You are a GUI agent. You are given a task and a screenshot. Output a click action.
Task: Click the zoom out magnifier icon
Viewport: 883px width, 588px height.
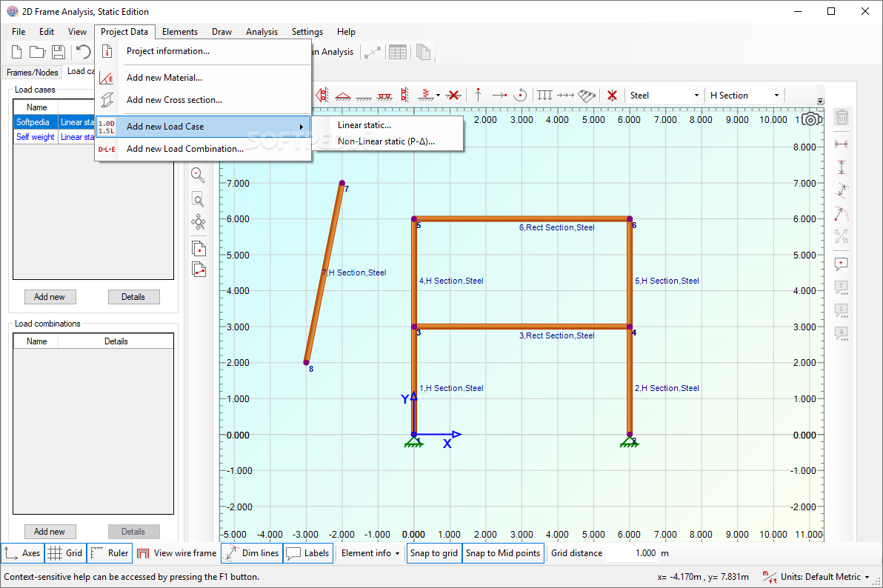198,176
